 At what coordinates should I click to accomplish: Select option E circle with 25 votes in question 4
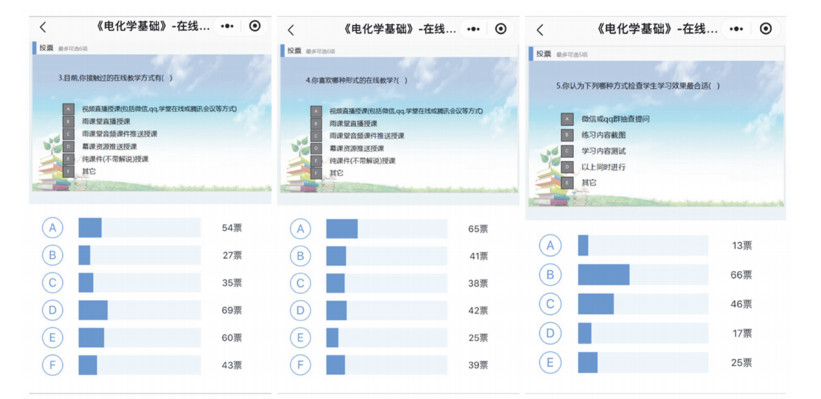tap(300, 338)
